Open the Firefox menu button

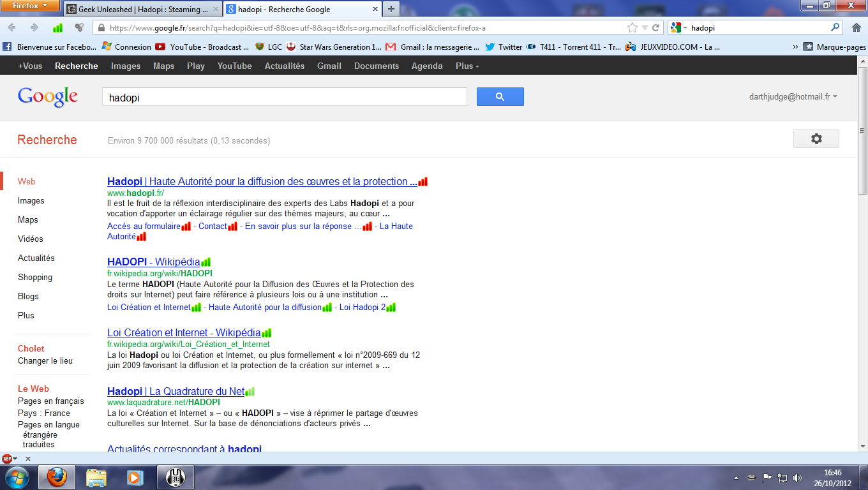tap(31, 6)
